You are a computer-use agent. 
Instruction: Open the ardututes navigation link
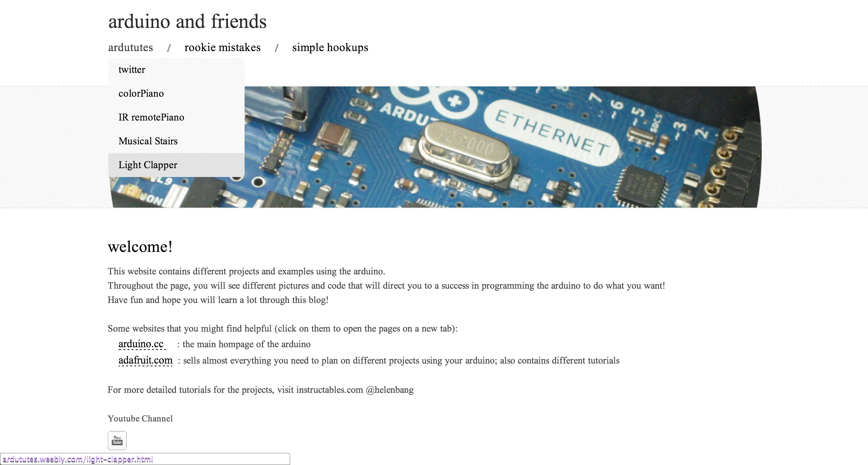(131, 47)
